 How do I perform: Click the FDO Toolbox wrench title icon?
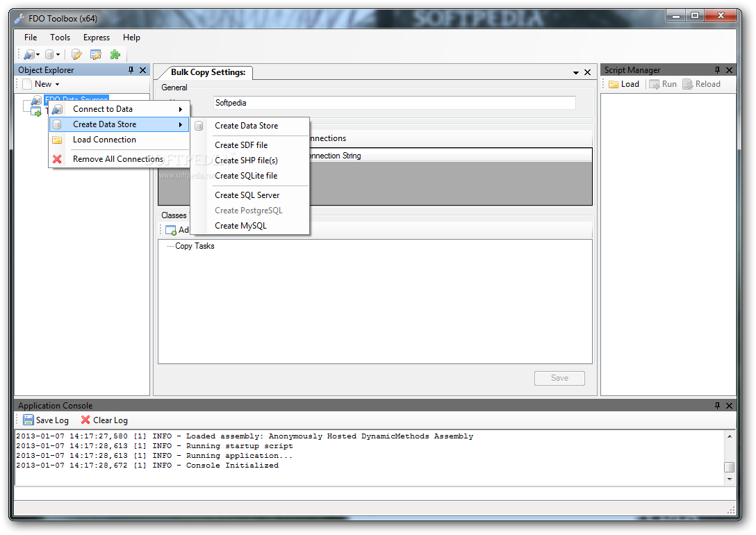click(19, 19)
